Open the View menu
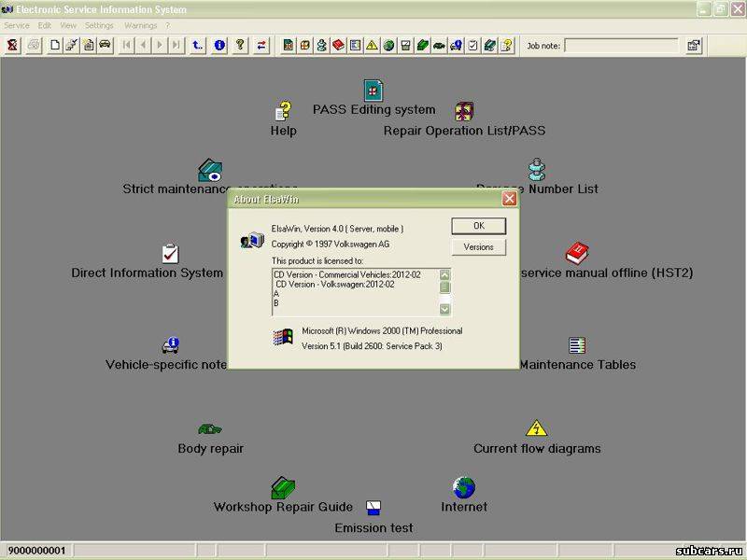Image resolution: width=747 pixels, height=560 pixels. tap(68, 25)
